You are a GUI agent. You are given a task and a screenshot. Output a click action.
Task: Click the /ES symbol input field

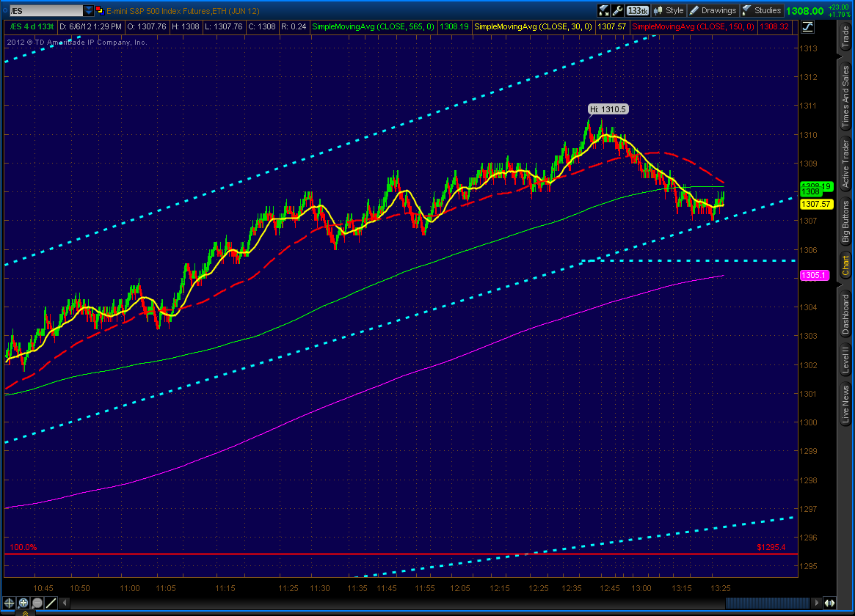tap(46, 11)
